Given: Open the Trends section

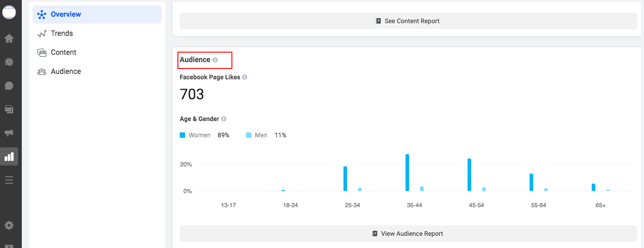Looking at the screenshot, I should point(62,34).
